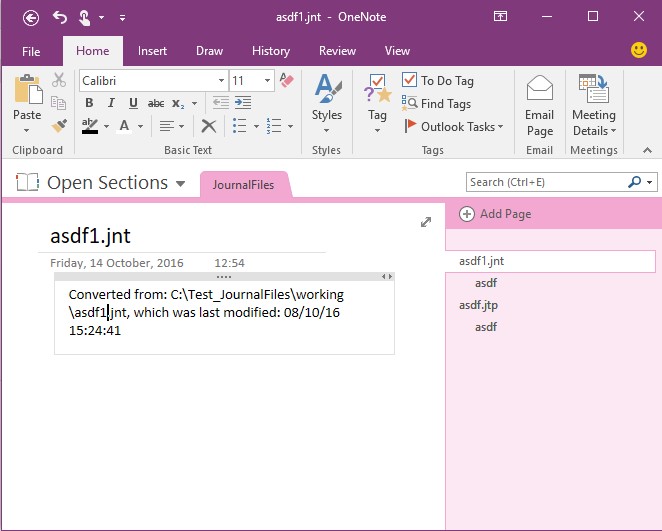This screenshot has width=662, height=531.
Task: Select the Format Painter brush
Action: [59, 125]
